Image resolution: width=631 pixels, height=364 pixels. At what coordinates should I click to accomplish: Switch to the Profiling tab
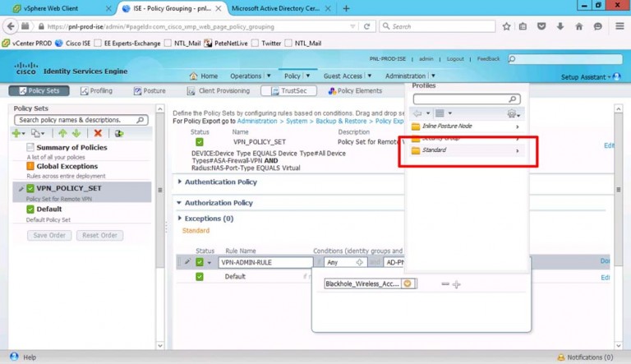[x=96, y=90]
